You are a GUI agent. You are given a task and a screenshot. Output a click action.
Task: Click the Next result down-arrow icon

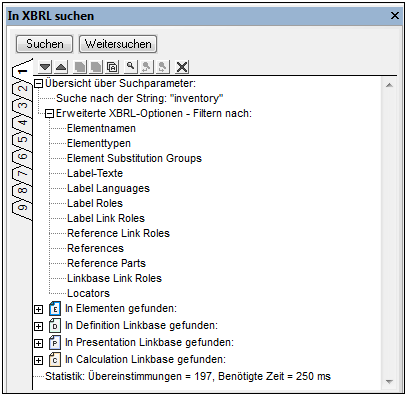[x=45, y=67]
